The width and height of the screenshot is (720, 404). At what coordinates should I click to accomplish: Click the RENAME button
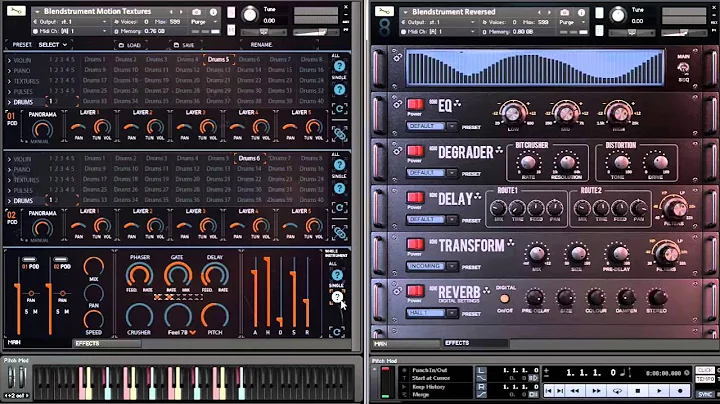[261, 45]
